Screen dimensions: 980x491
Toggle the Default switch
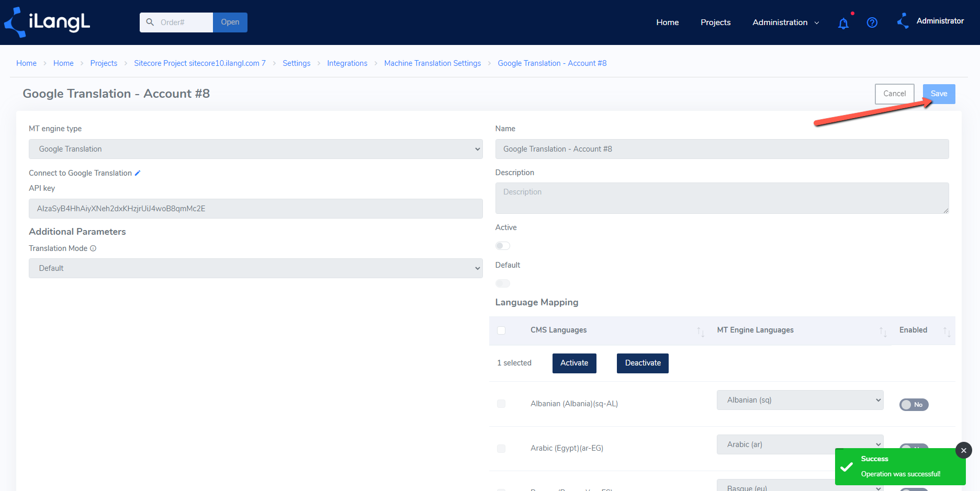(x=503, y=283)
